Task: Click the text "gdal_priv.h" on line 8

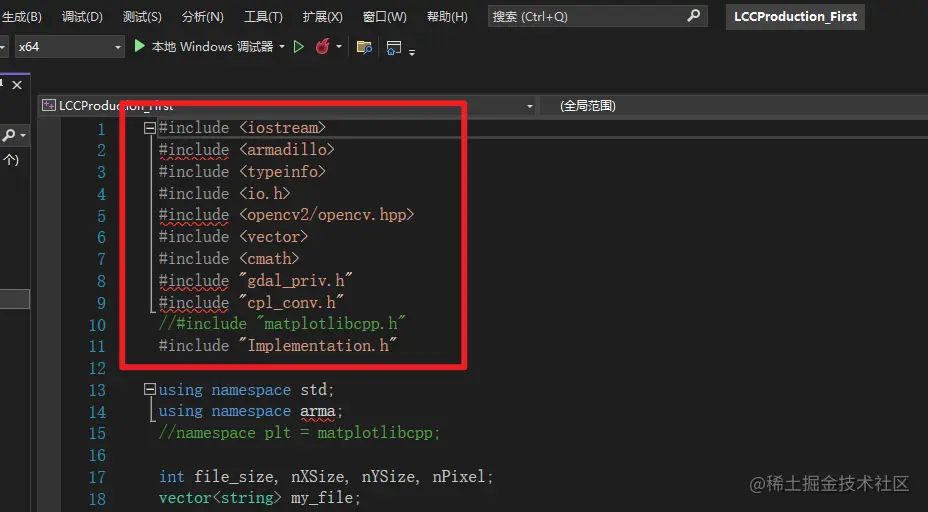Action: click(296, 281)
